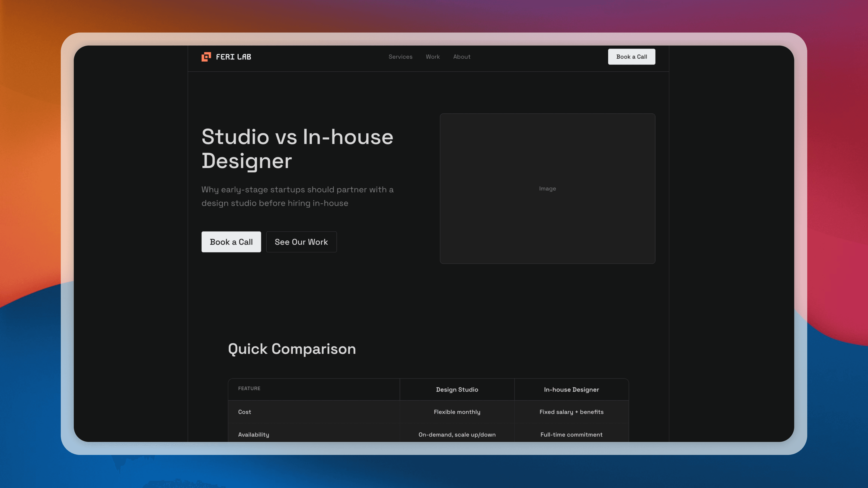Click the Availability row label
This screenshot has height=488, width=868.
point(254,434)
